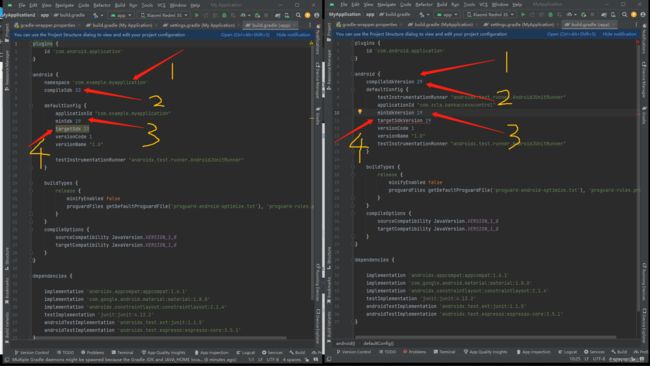Click the debug bug icon in the left window

[x=224, y=15]
